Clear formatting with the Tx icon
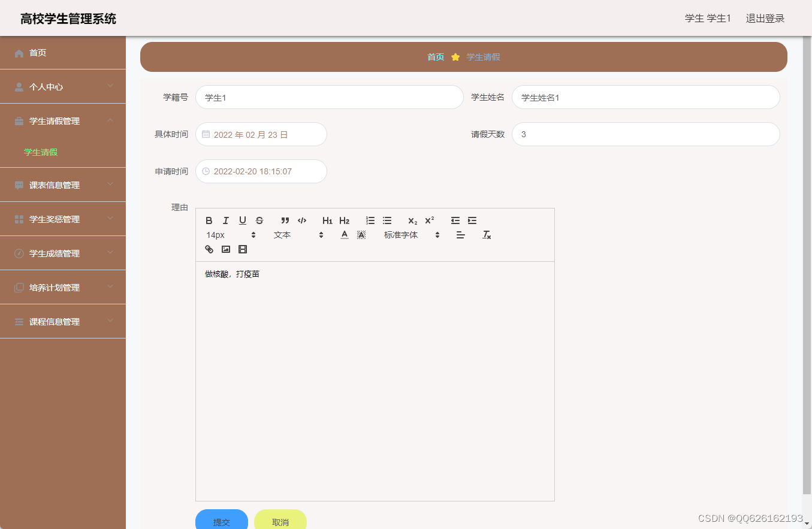 (x=487, y=235)
